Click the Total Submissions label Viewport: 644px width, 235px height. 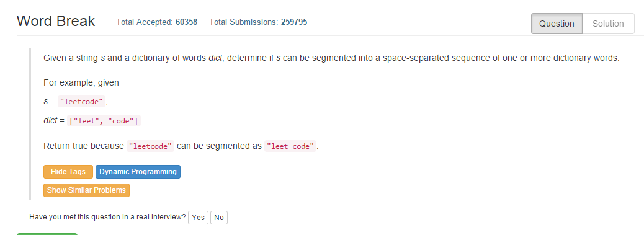coord(244,22)
